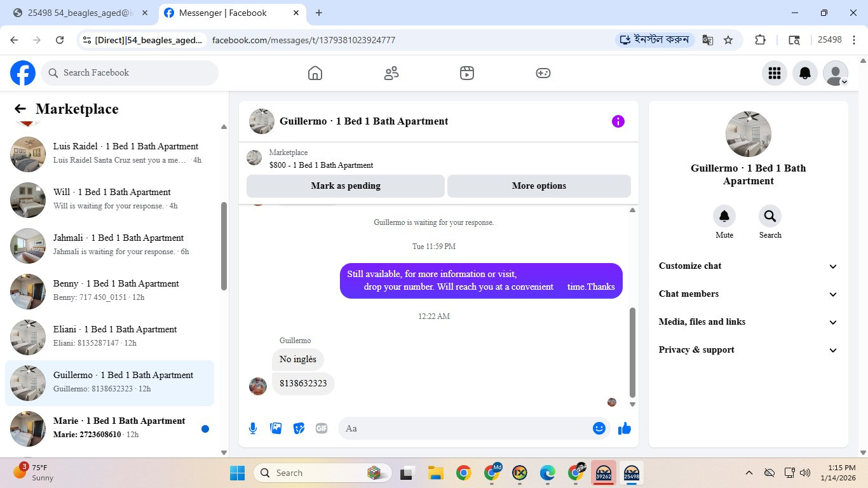Open the volume control in system tray
868x488 pixels.
805,473
